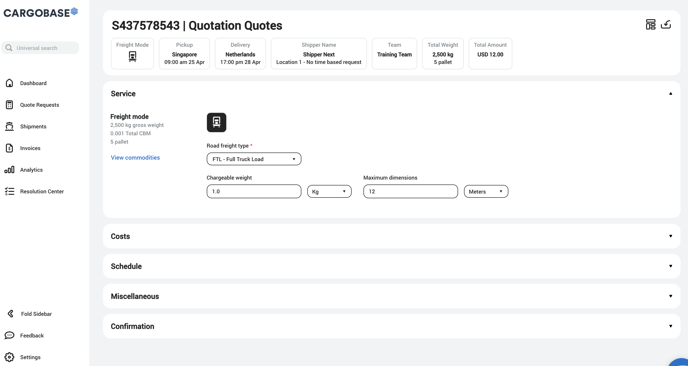
Task: Click the Chargeable weight input field
Action: coord(254,191)
